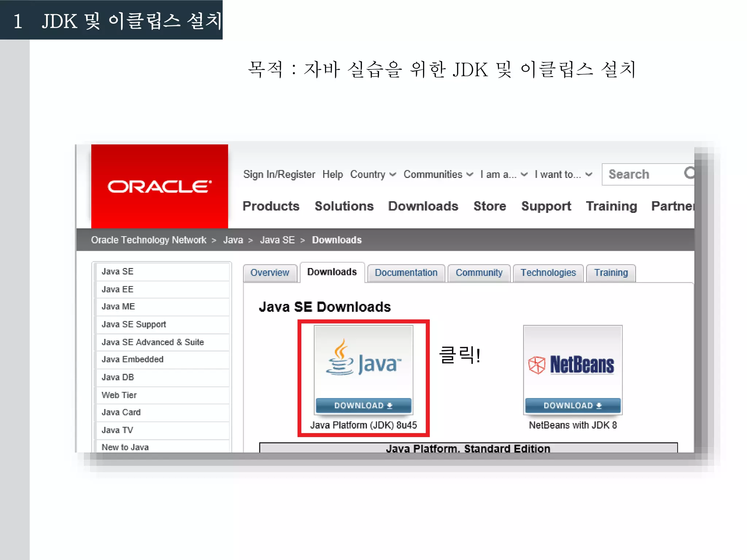Select Java Embedded in sidebar
Image resolution: width=747 pixels, height=560 pixels.
point(162,359)
